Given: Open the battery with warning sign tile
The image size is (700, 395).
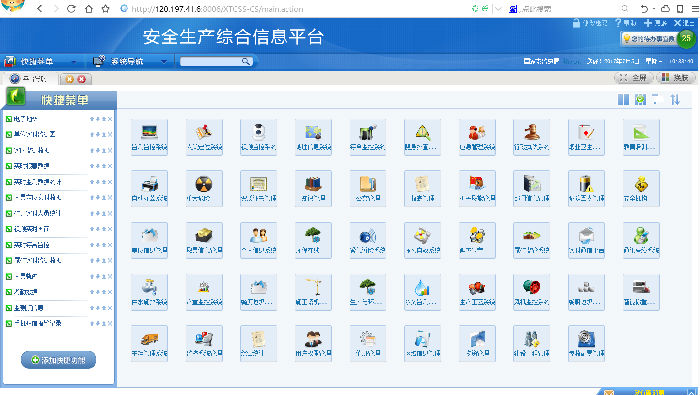Looking at the screenshot, I should pyautogui.click(x=587, y=188).
